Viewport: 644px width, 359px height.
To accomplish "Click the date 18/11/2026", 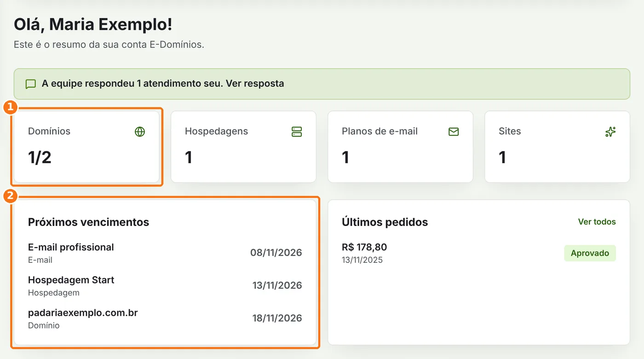I will (277, 318).
